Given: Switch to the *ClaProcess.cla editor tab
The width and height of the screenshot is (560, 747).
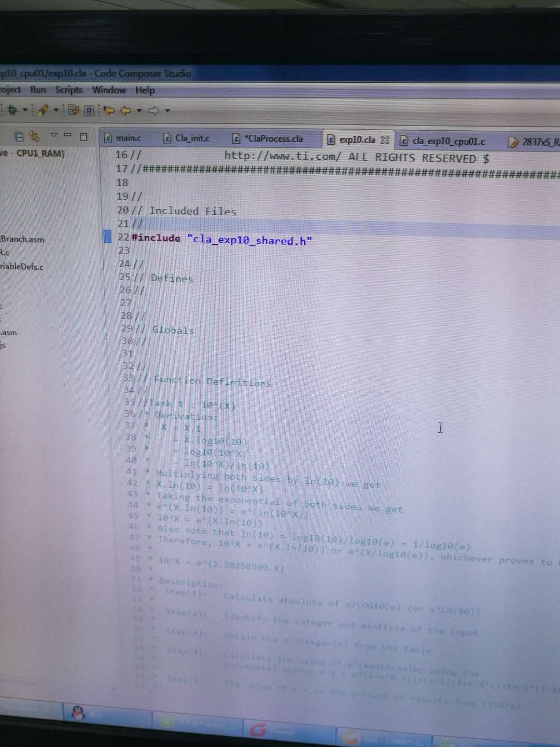Looking at the screenshot, I should click(x=268, y=139).
